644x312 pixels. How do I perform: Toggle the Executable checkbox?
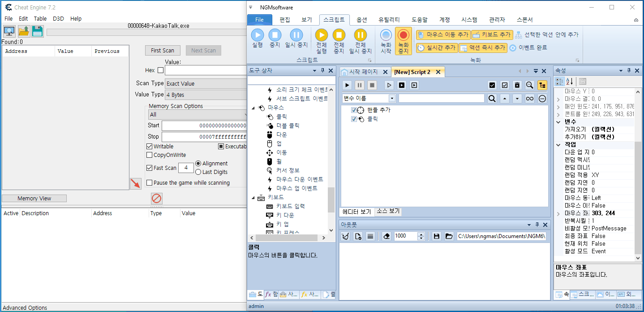tap(221, 147)
